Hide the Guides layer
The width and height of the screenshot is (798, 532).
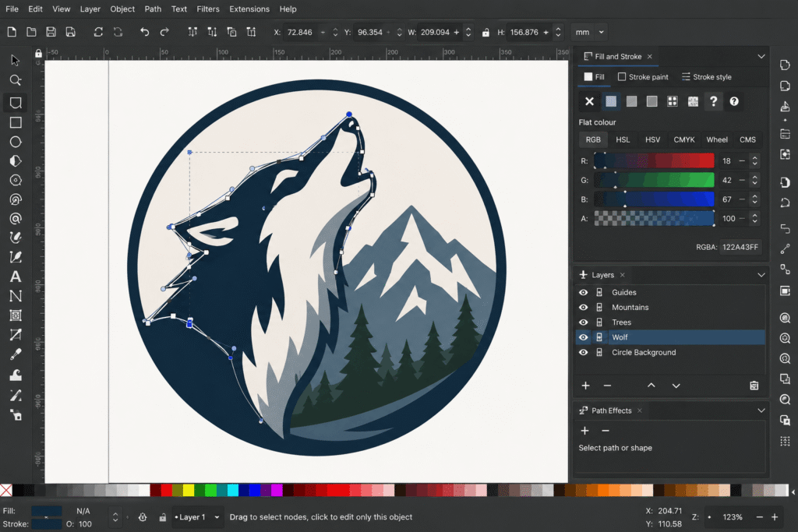pos(583,292)
